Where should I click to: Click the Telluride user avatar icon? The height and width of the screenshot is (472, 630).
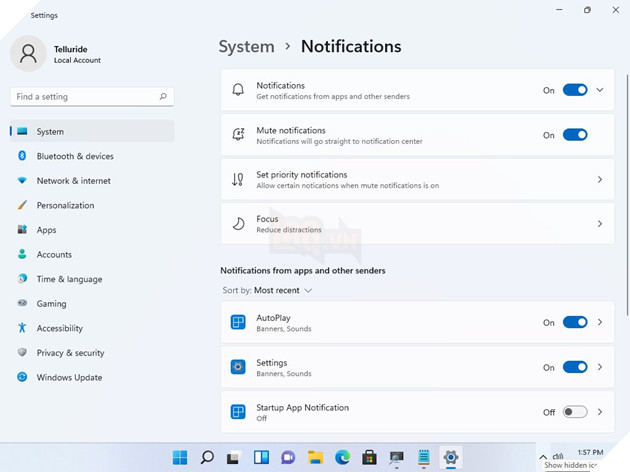[28, 53]
